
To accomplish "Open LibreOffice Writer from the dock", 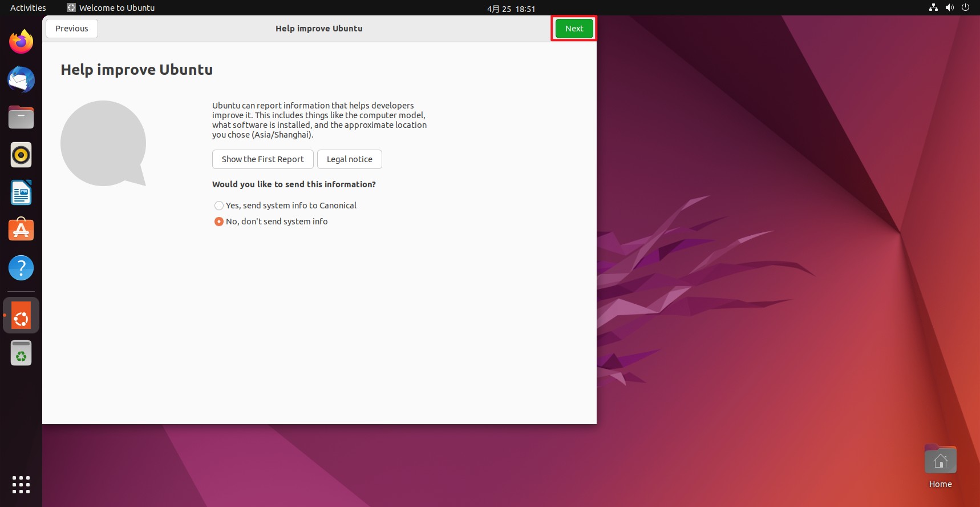I will [x=21, y=192].
